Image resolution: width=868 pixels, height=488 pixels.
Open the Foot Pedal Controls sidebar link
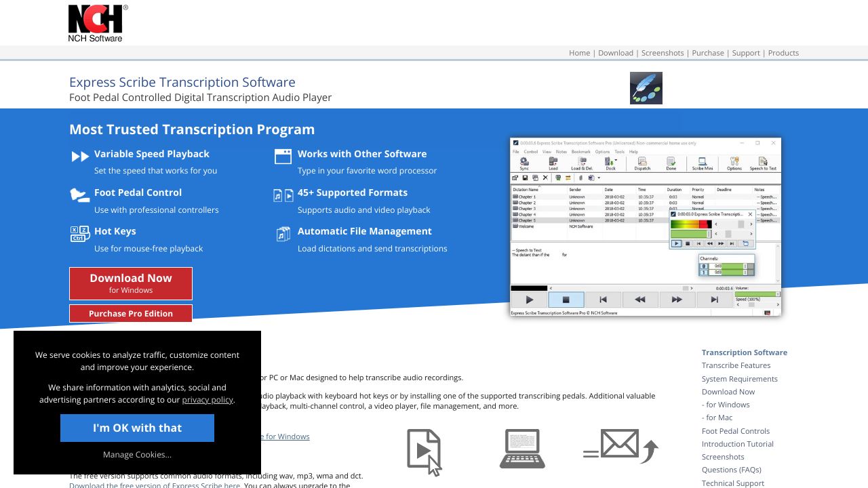click(736, 431)
